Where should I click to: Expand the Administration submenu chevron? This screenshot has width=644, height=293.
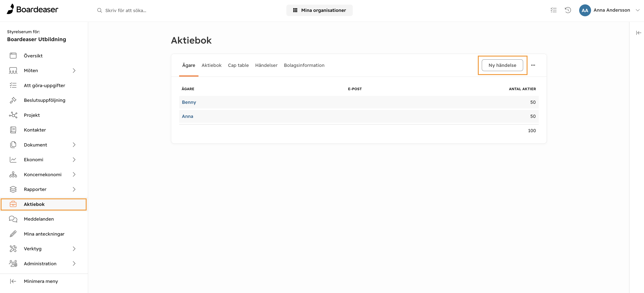[74, 264]
